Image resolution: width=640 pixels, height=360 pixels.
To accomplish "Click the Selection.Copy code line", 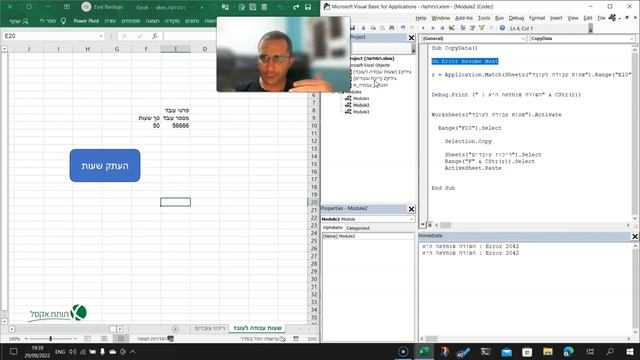I will (x=468, y=141).
